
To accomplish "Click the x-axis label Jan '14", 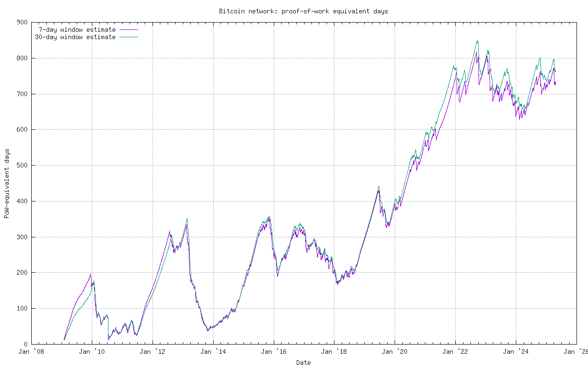I will pyautogui.click(x=213, y=352).
